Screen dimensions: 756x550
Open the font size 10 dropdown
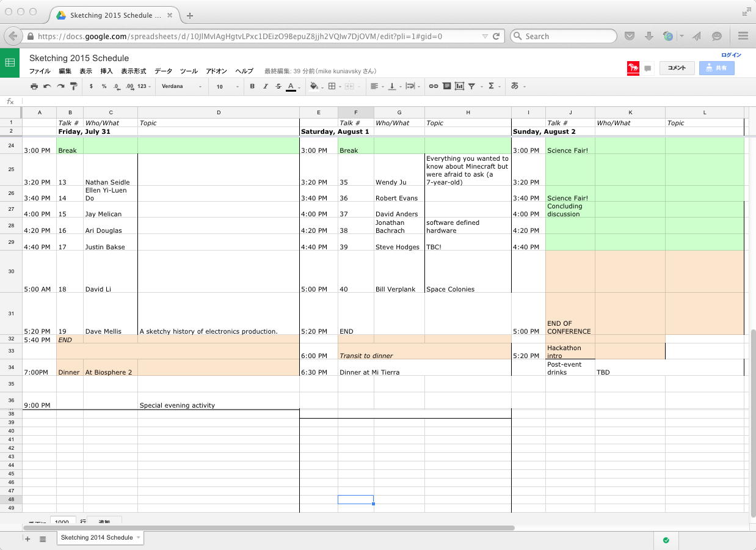(227, 87)
